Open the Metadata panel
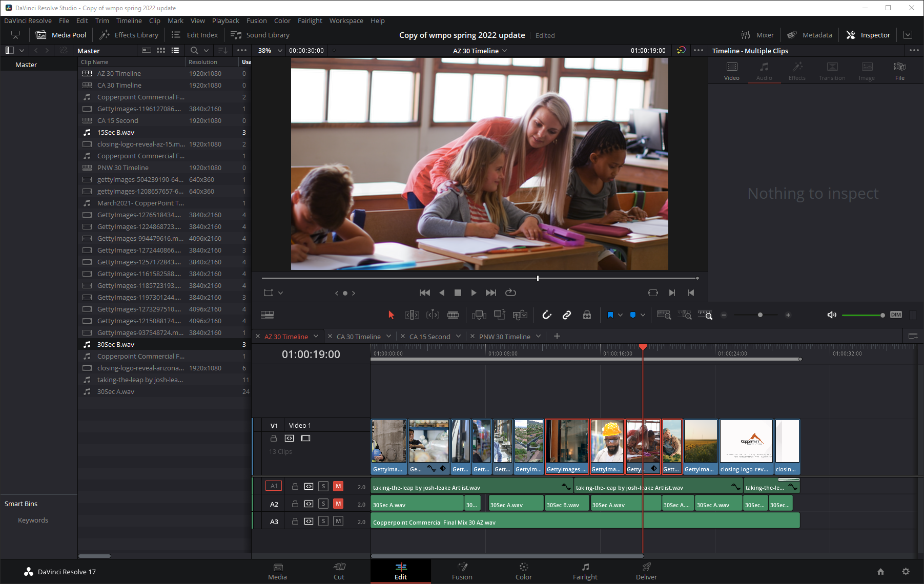The height and width of the screenshot is (584, 924). tap(810, 35)
